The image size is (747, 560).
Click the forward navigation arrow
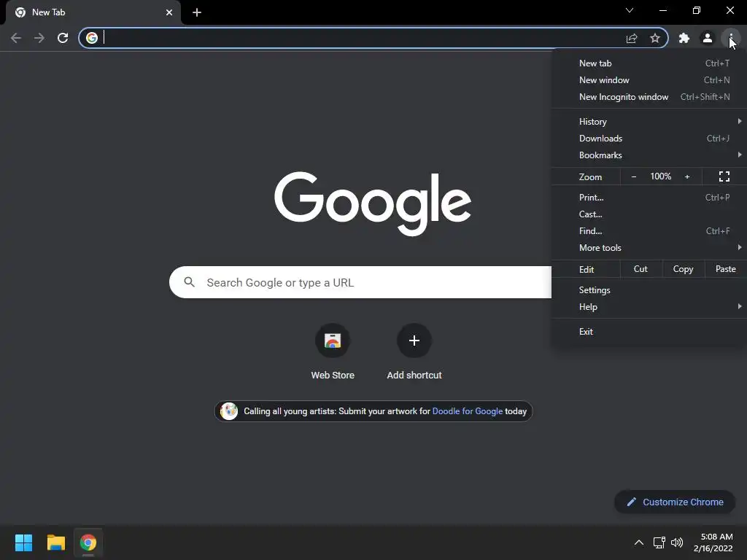coord(39,38)
